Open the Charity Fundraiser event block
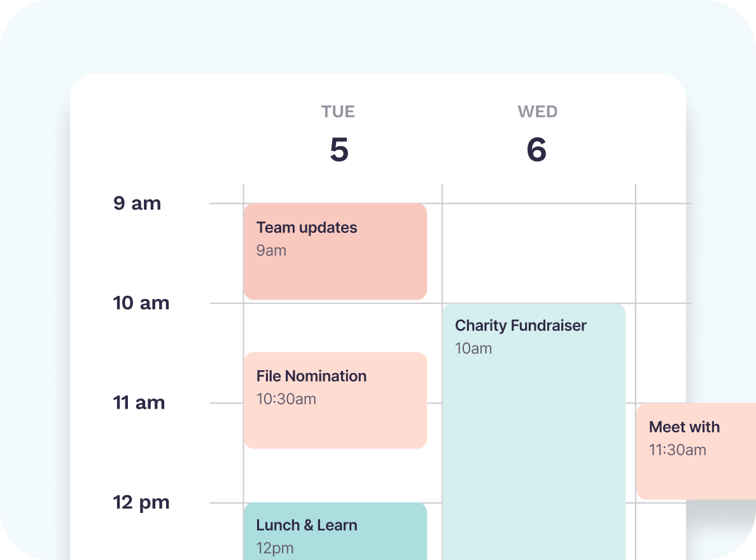 pos(533,433)
